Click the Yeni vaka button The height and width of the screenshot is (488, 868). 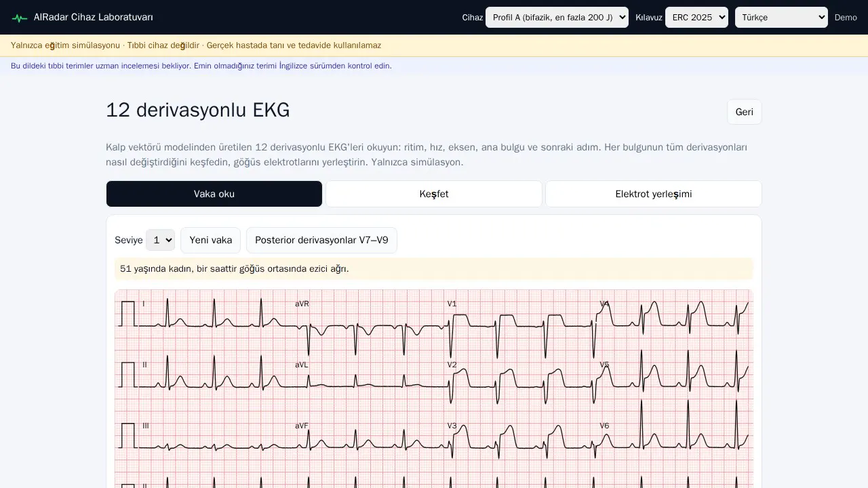point(211,240)
